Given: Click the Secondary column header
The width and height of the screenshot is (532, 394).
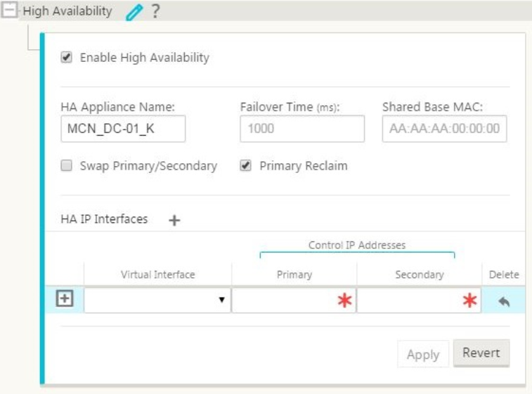Looking at the screenshot, I should click(420, 274).
